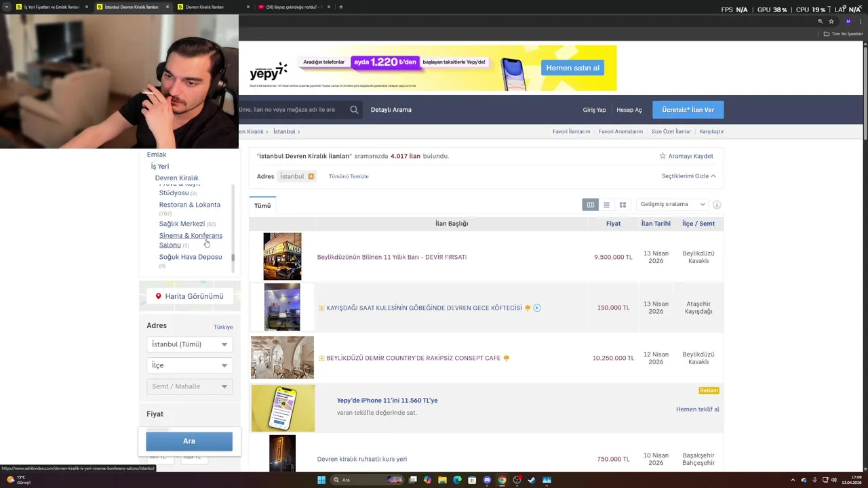The image size is (868, 488).
Task: Open Favori Aramalarım link
Action: tap(620, 131)
